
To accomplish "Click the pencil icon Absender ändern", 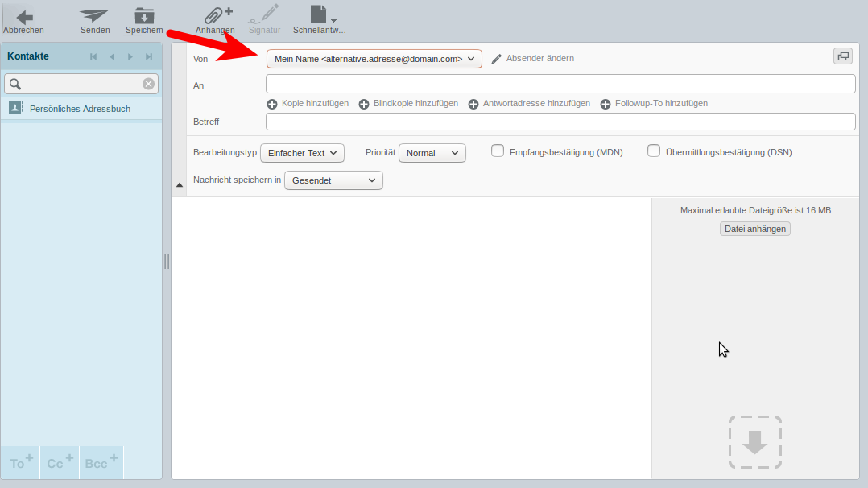I will tap(497, 59).
